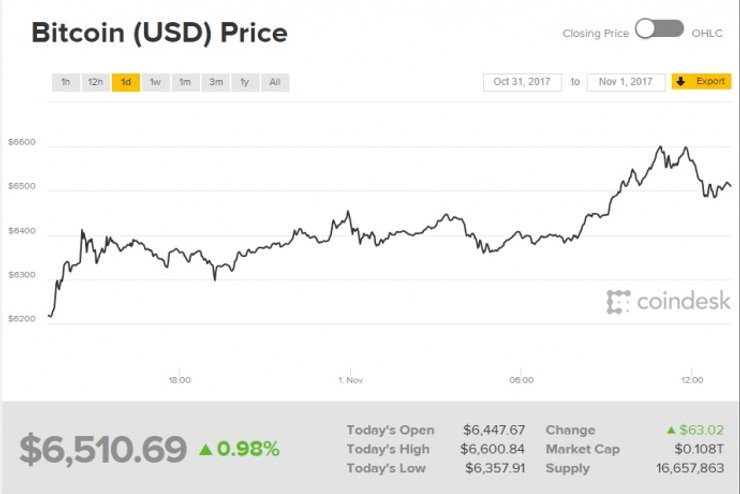
Task: Open the Oct 31, 2017 start date field
Action: point(522,82)
